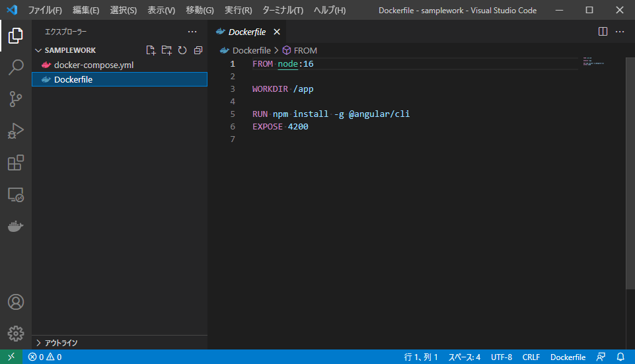
Task: Open the 実行(R) menu
Action: (238, 10)
